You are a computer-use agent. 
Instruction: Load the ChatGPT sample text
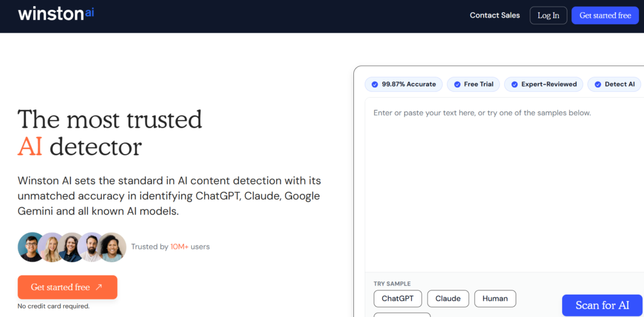(397, 298)
